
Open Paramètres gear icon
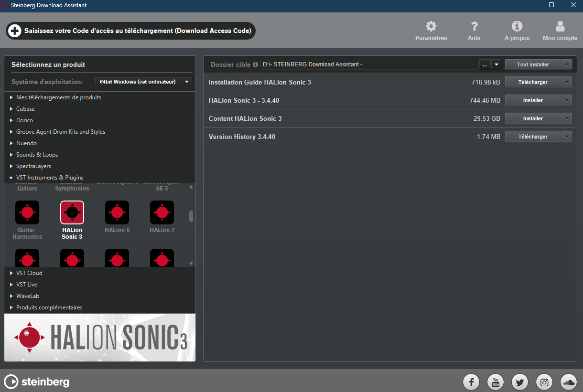[x=431, y=26]
